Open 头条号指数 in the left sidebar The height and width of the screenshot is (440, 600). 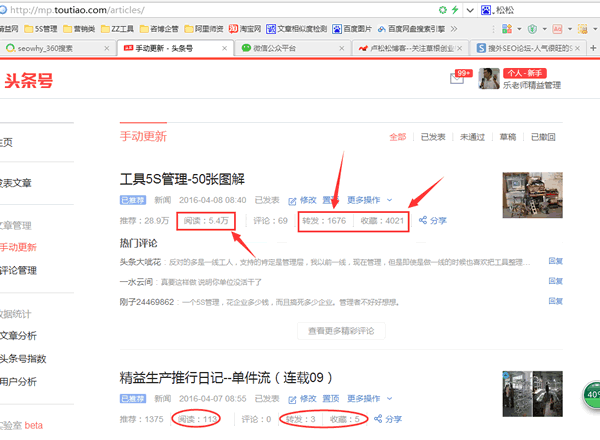tap(22, 358)
